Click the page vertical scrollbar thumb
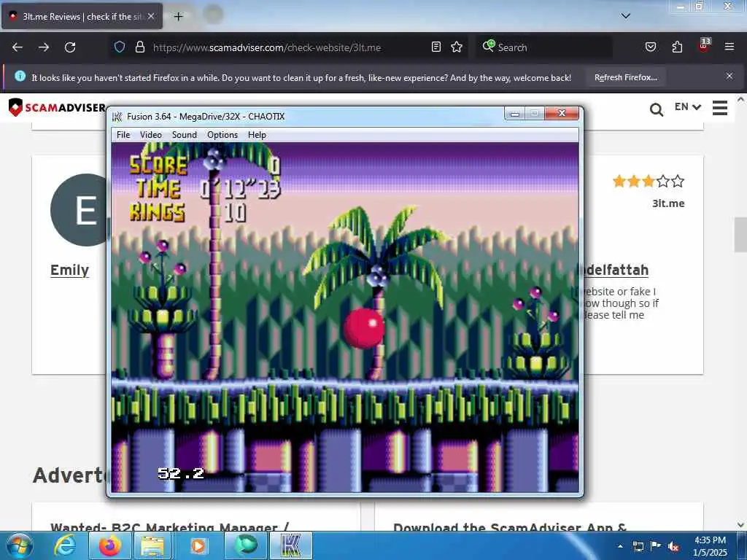The width and height of the screenshot is (747, 560). [x=740, y=234]
